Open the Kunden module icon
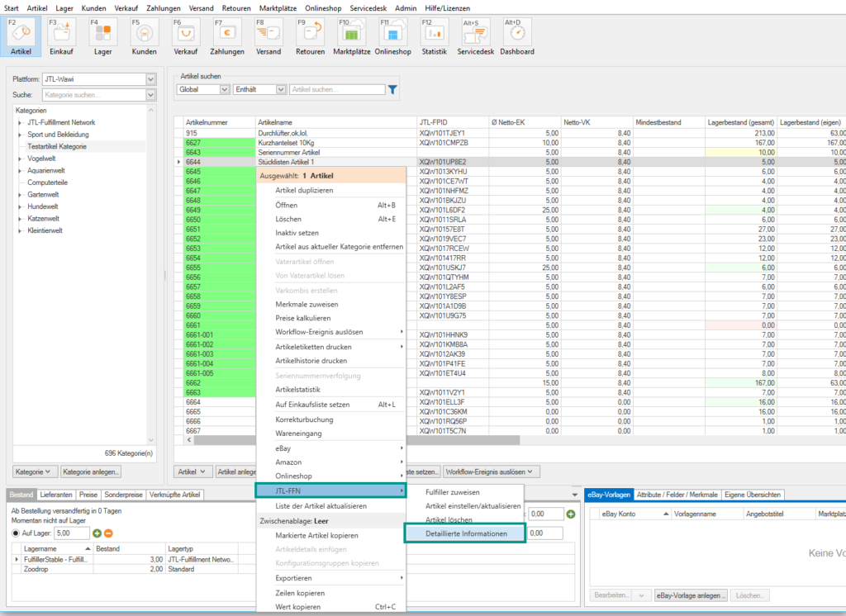Screen dimensions: 846x616 [144, 35]
